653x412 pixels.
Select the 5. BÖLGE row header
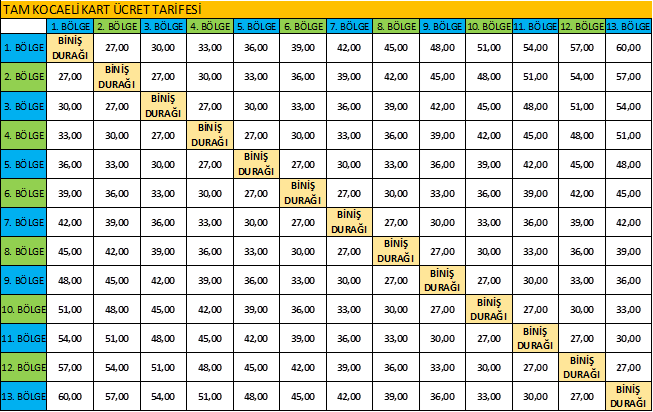(23, 164)
